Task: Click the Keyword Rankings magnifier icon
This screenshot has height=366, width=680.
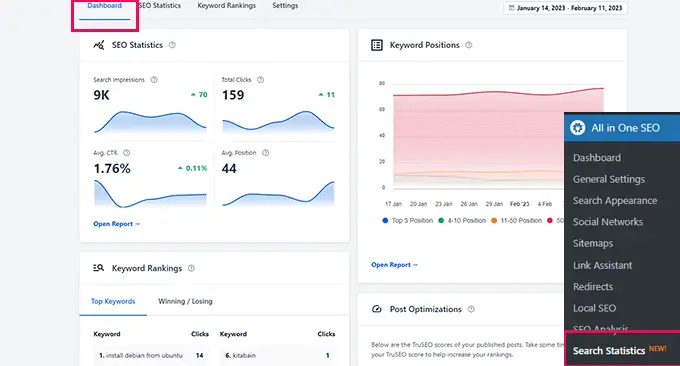Action: click(x=98, y=268)
